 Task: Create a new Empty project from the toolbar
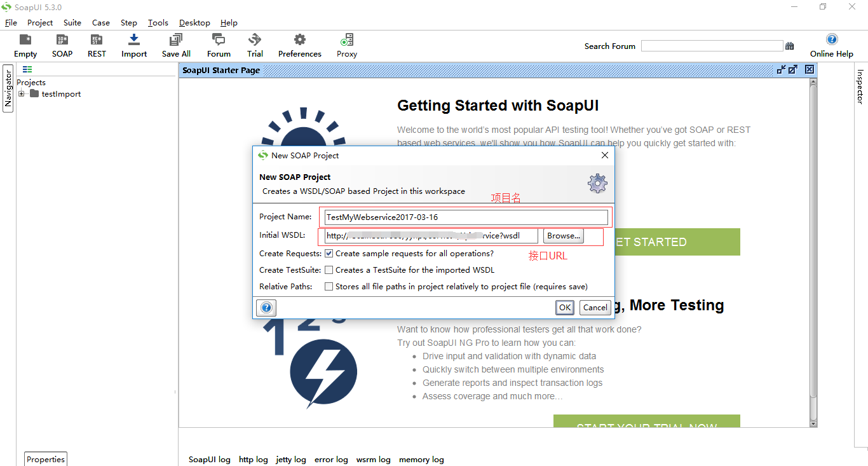(25, 45)
